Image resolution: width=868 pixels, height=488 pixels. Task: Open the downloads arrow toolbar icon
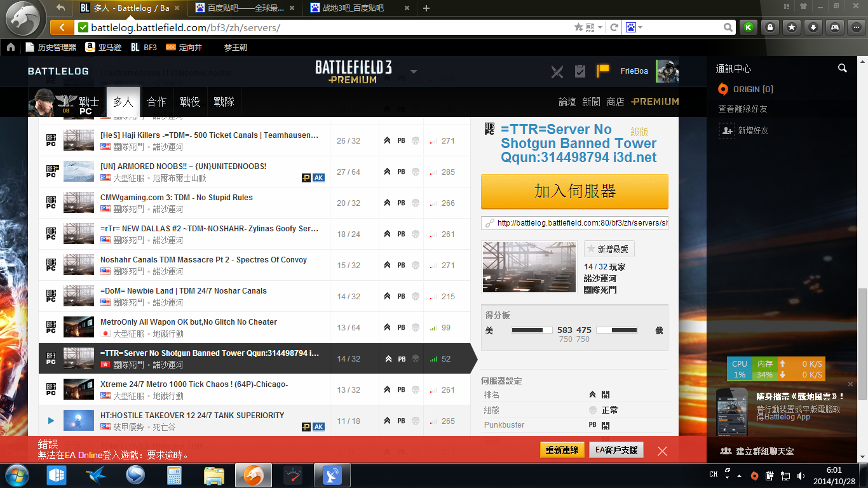(x=813, y=27)
